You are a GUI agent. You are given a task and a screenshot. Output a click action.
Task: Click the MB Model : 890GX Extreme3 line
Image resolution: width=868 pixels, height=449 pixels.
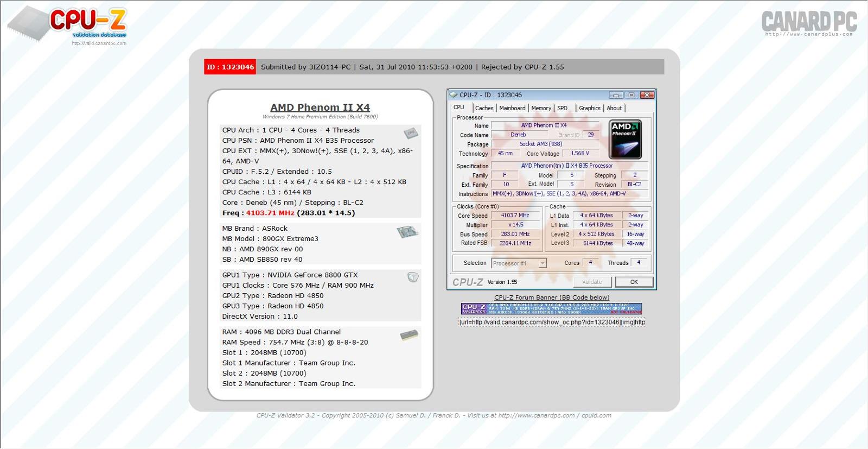[270, 239]
